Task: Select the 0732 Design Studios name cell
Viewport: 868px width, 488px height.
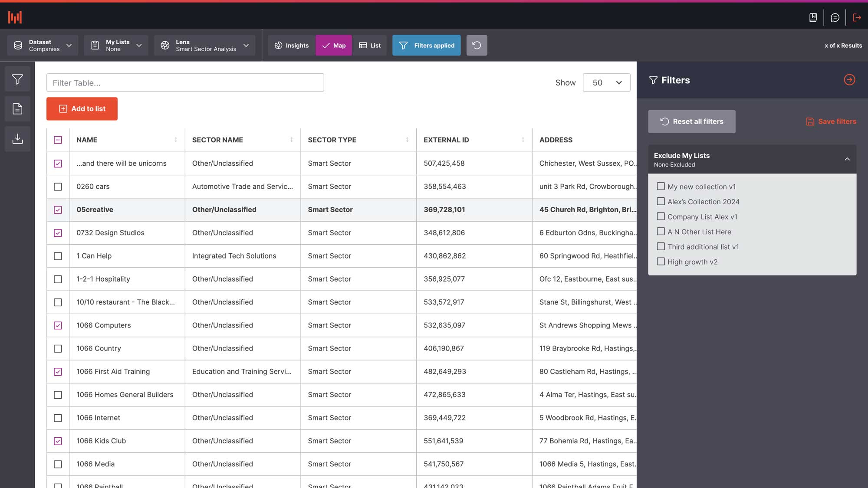Action: 127,233
